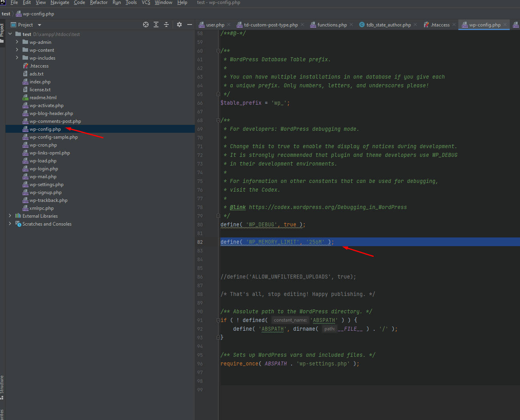Close the wp-config.php tab
Image resolution: width=520 pixels, height=420 pixels.
[505, 24]
